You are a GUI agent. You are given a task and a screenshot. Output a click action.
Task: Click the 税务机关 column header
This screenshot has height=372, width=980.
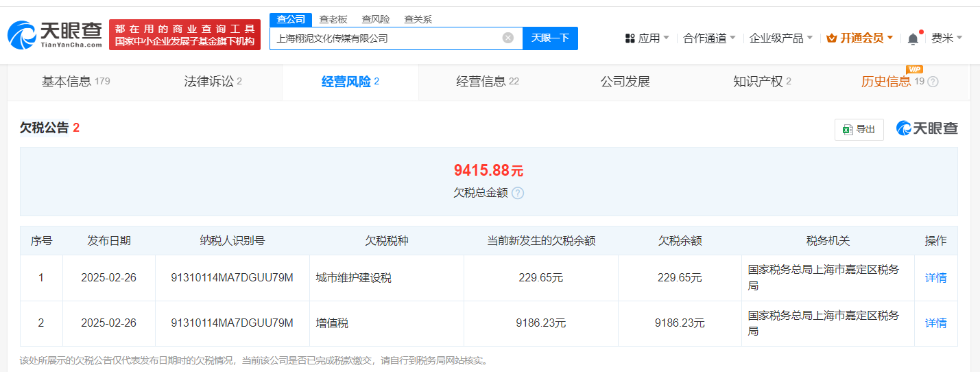point(828,241)
